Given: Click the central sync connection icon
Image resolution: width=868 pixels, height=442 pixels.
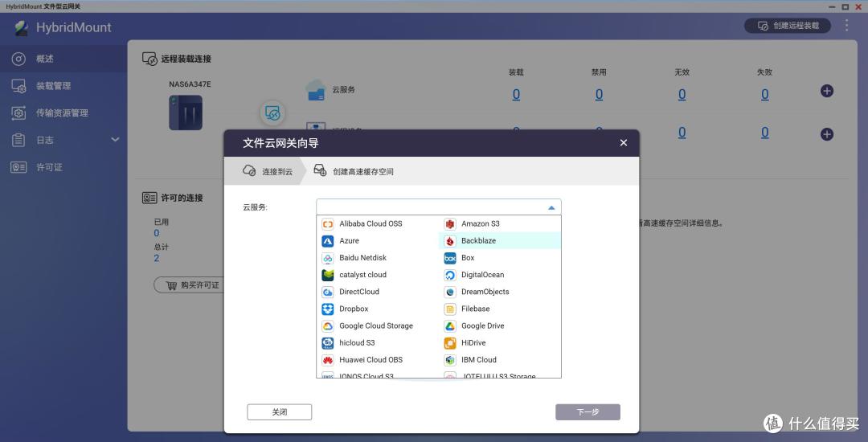Looking at the screenshot, I should point(272,113).
